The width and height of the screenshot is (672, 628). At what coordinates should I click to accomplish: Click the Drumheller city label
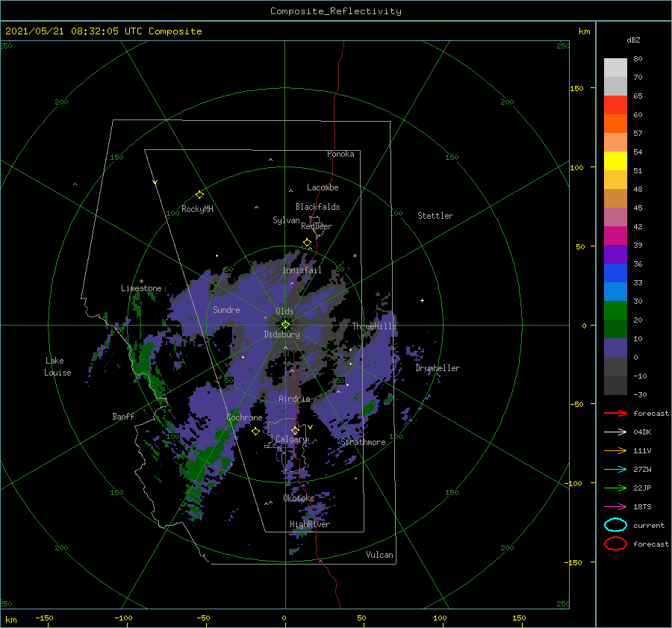[x=438, y=368]
